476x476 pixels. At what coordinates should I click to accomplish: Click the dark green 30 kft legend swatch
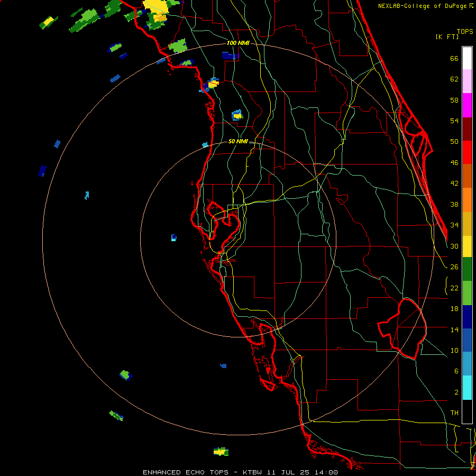pos(467,269)
